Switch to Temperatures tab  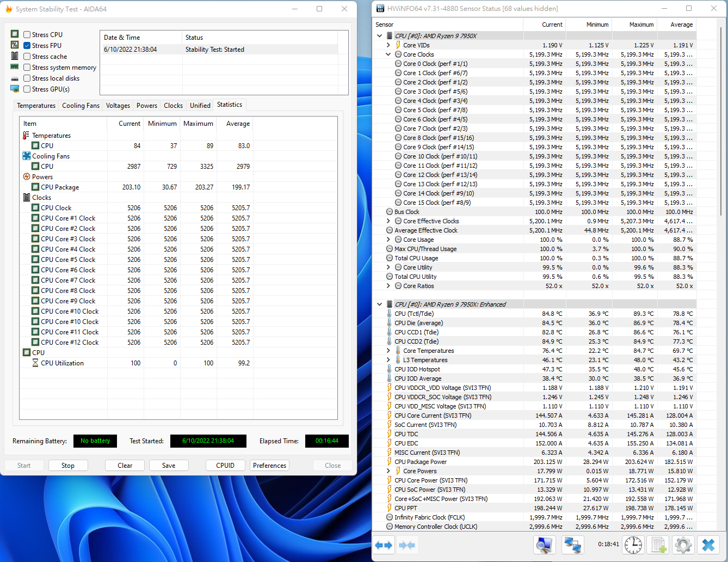36,106
